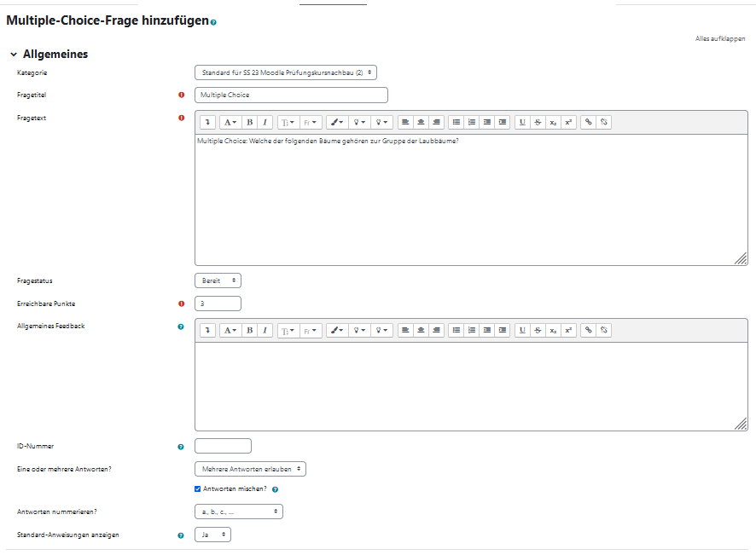
Task: Apply strikethrough in the Allgemeines Feedback editor
Action: [x=538, y=330]
